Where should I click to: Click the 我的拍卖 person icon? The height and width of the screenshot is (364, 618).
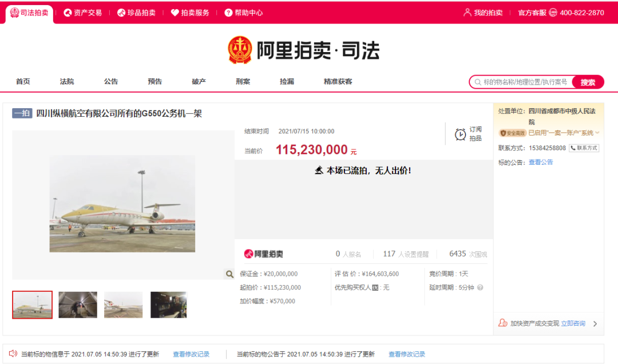[x=468, y=12]
